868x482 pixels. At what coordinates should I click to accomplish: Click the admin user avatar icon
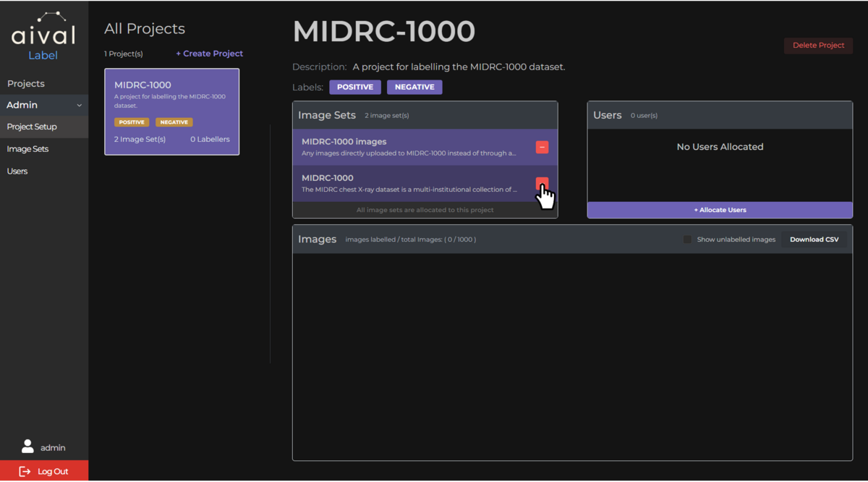tap(27, 447)
